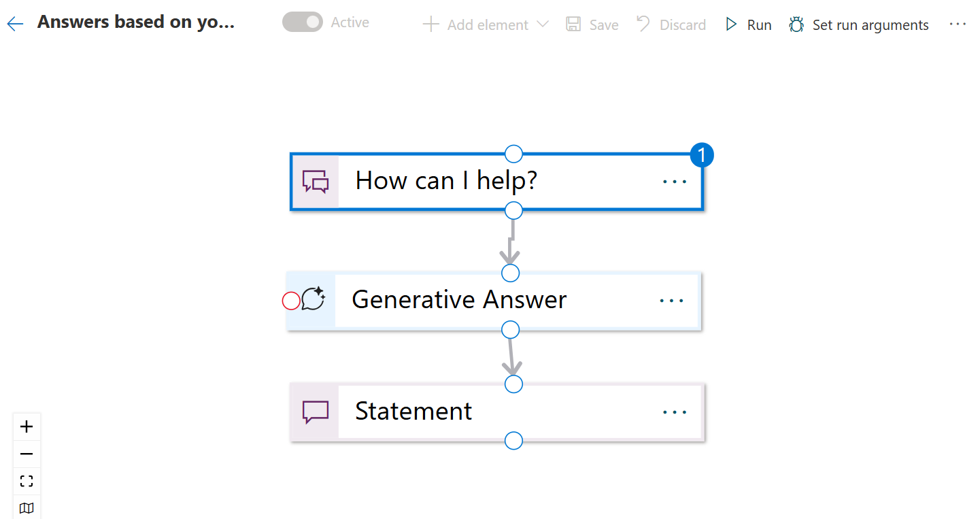Viewport: 980px width, 519px height.
Task: Click the Generative Answer node icon
Action: [x=312, y=300]
